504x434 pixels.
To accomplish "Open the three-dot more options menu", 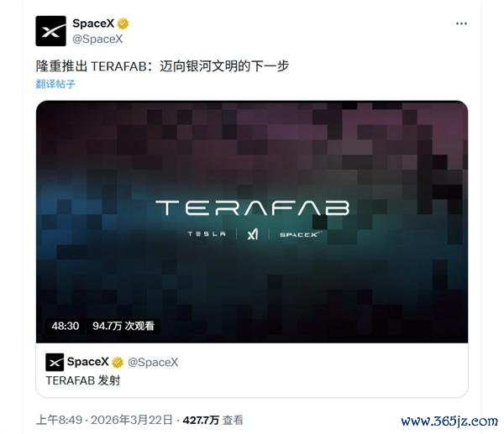I will [x=461, y=24].
